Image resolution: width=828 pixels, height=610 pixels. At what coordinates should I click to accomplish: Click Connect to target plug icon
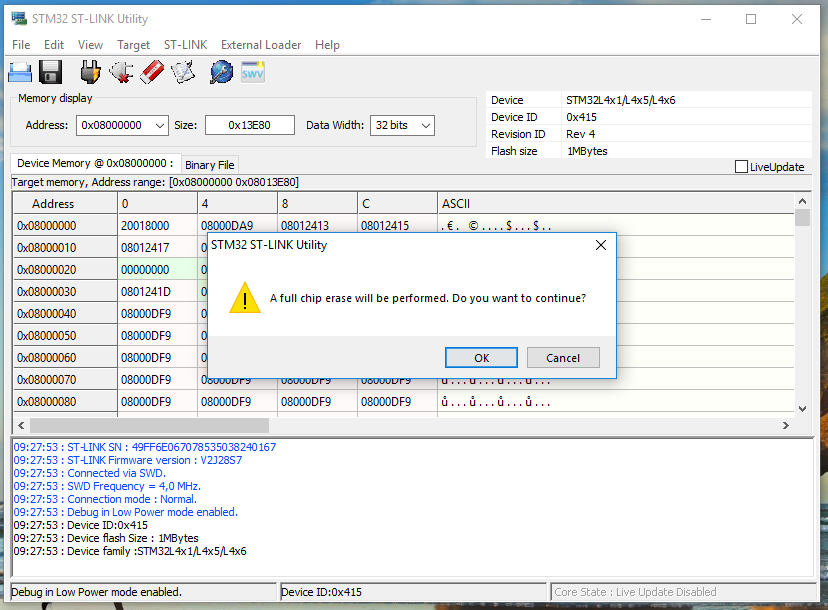pos(91,72)
